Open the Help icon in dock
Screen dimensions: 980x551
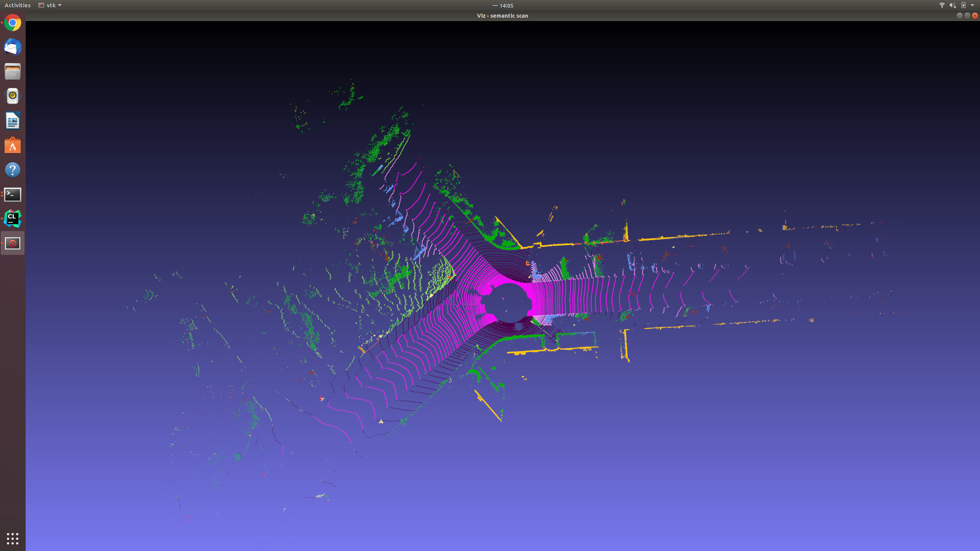point(13,170)
